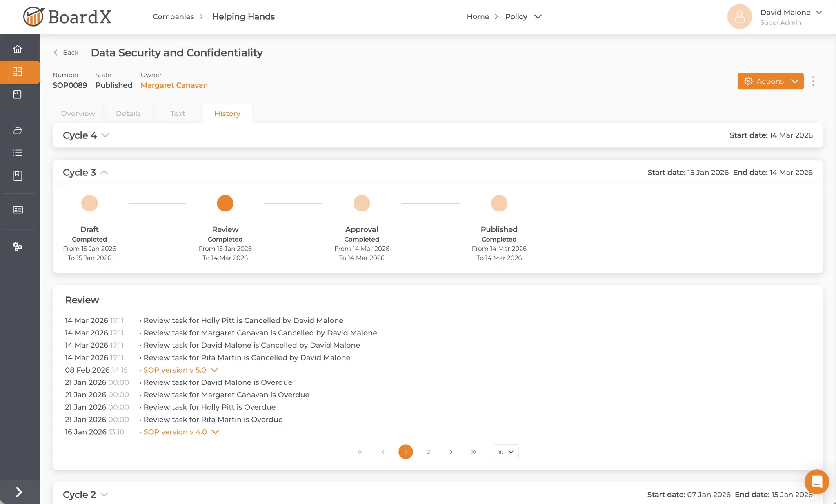Open the folder icon in the sidebar
This screenshot has height=504, width=836.
tap(18, 130)
